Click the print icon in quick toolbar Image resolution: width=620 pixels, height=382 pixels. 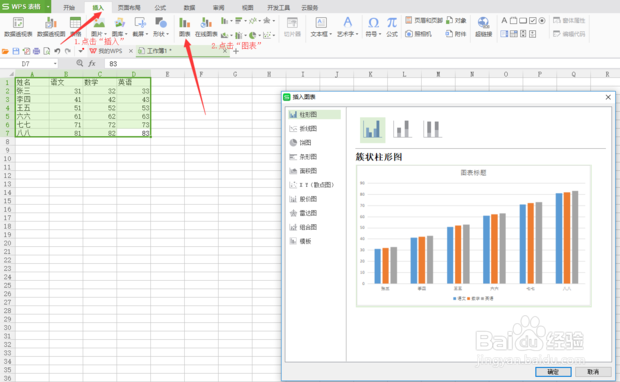[36, 51]
